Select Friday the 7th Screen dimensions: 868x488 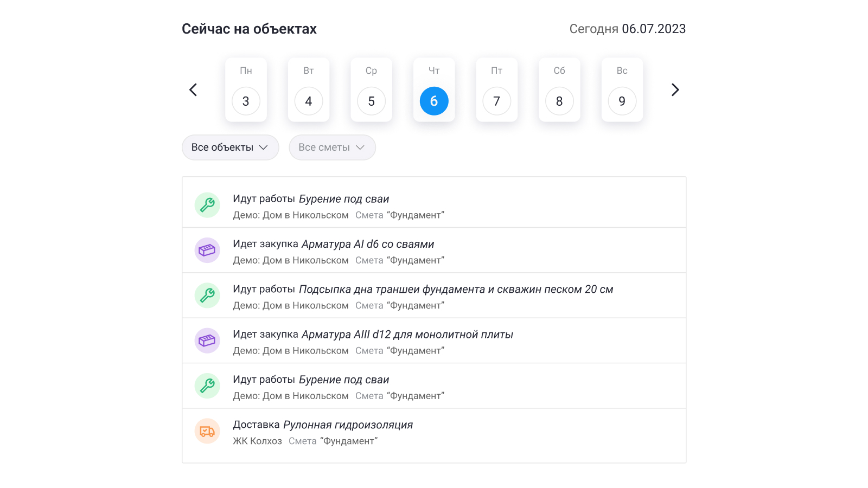tap(497, 90)
